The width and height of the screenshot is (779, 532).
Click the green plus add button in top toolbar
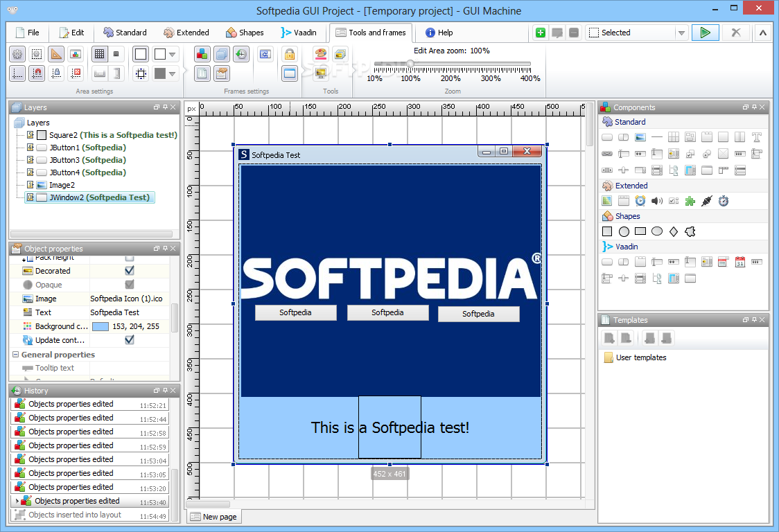[541, 33]
